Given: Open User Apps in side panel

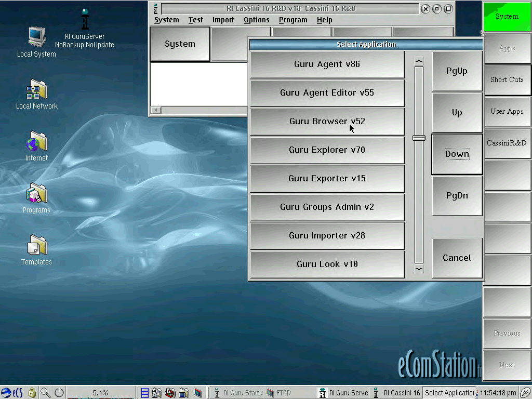Looking at the screenshot, I should [507, 112].
